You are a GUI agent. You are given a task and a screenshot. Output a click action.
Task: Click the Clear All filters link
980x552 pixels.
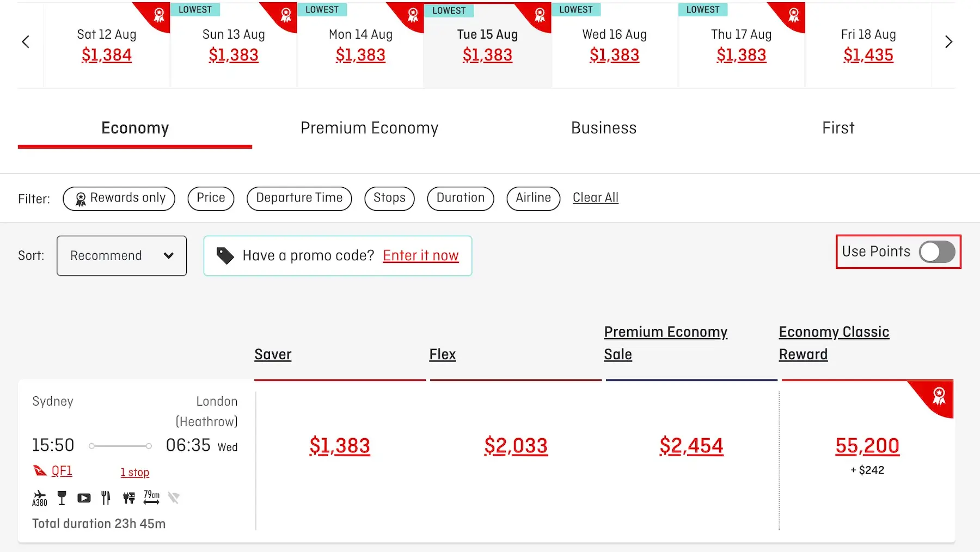pos(595,198)
